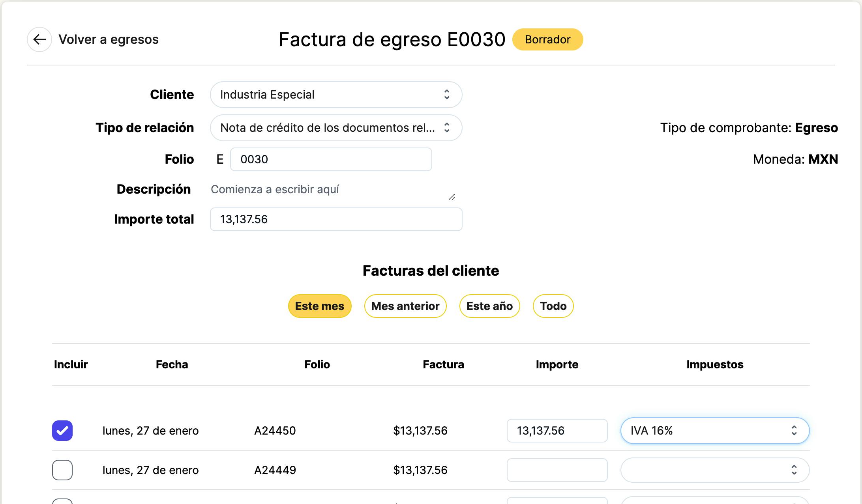Click the Borrador status badge
The width and height of the screenshot is (862, 504).
[547, 39]
